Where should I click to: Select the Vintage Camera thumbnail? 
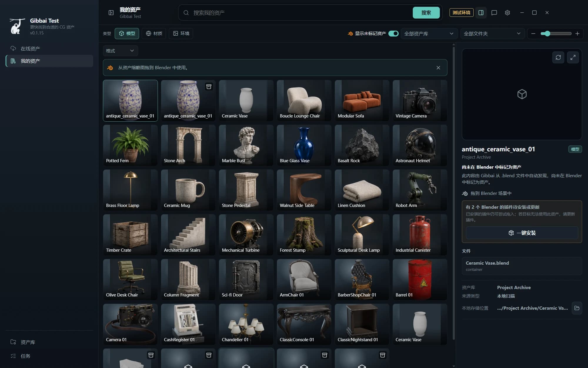[x=420, y=100]
